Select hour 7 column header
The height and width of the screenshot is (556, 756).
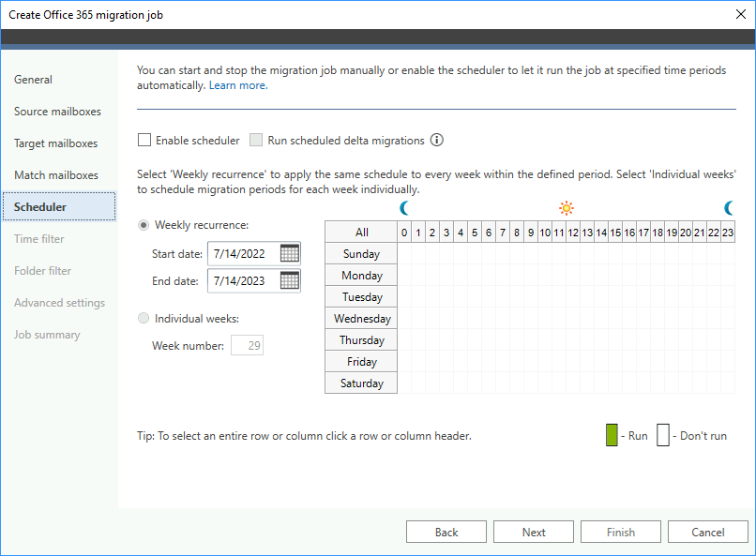[x=503, y=233]
